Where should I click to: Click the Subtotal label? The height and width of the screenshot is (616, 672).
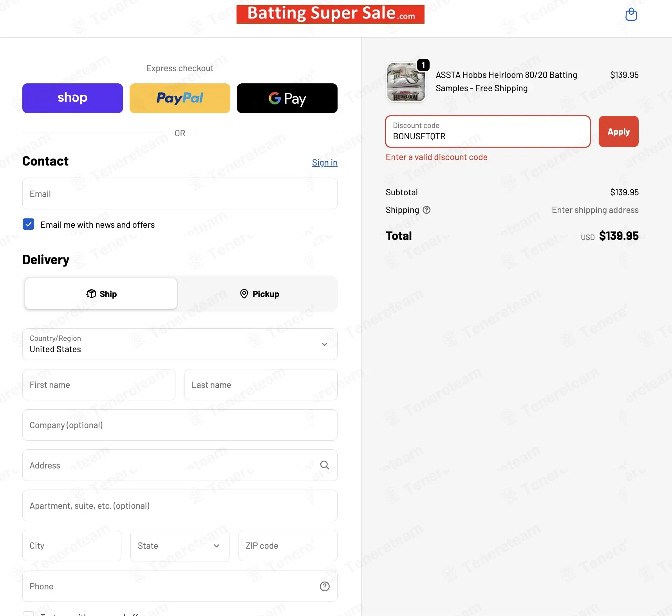[401, 192]
